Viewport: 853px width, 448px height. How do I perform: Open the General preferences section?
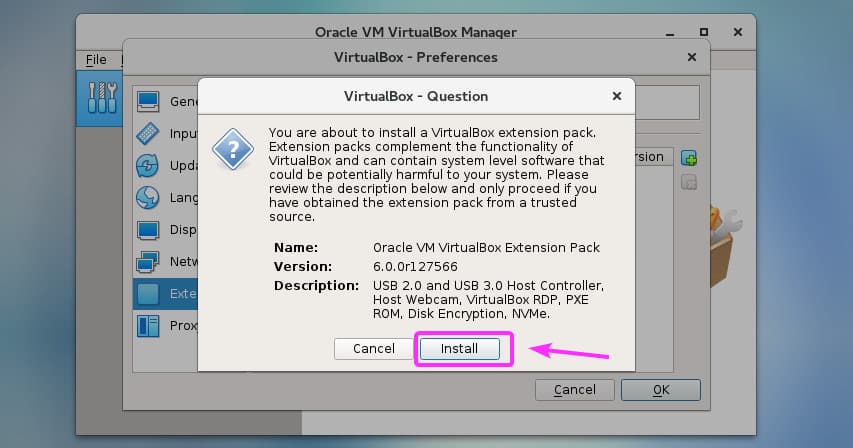click(x=149, y=101)
